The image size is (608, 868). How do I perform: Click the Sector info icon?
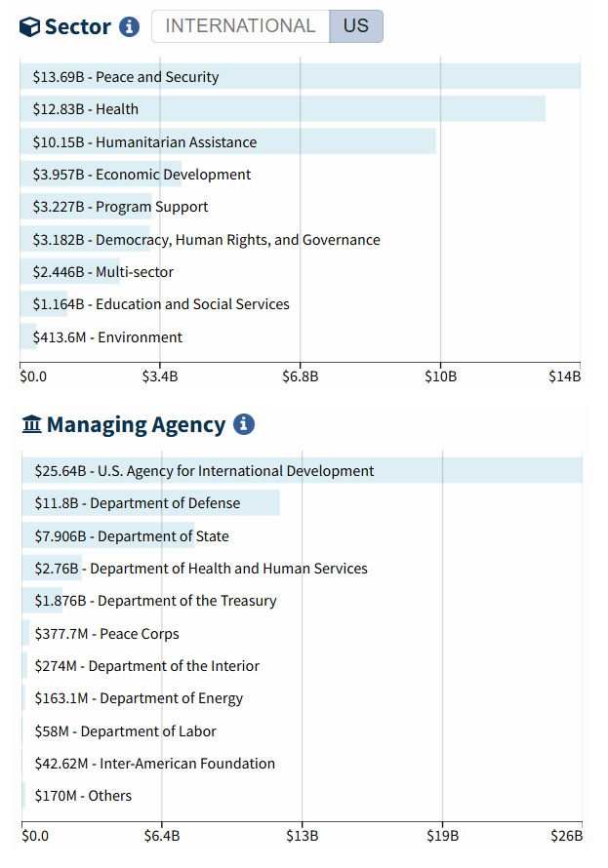point(129,26)
